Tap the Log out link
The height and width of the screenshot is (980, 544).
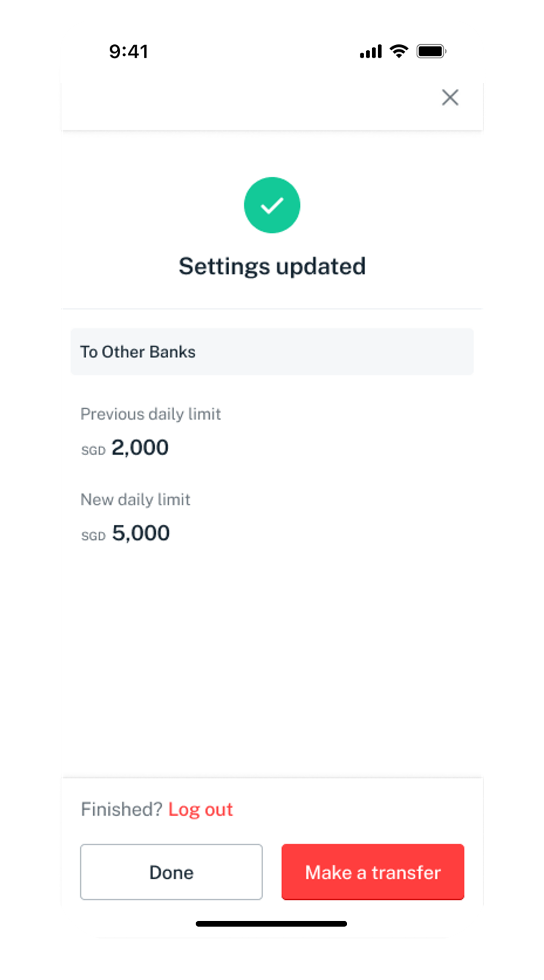point(201,809)
